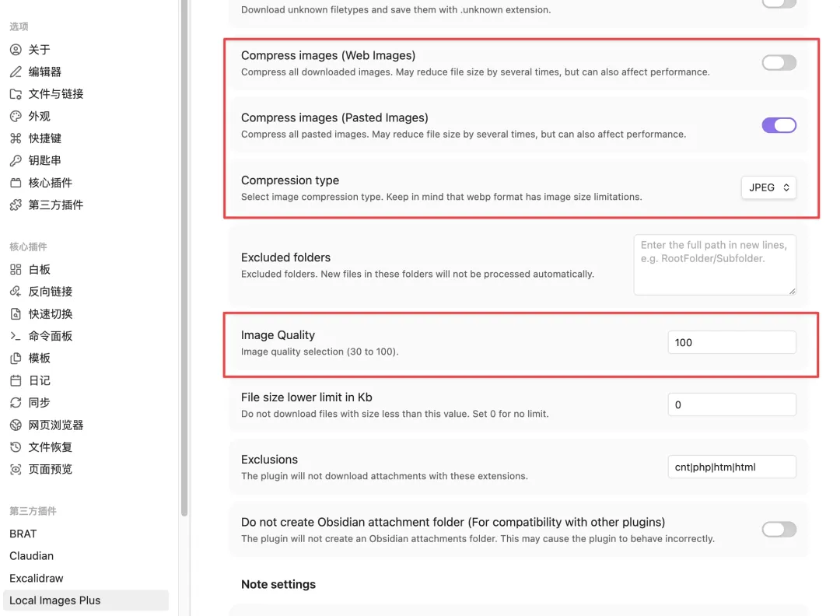This screenshot has height=616, width=840.
Task: Switch to Excalidraw plugin settings
Action: pos(37,578)
